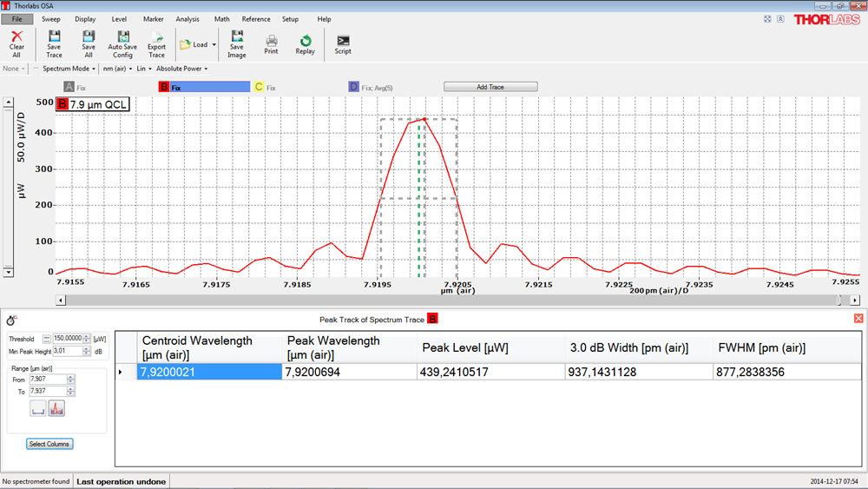
Task: Select trace C yellow color box
Action: click(259, 87)
